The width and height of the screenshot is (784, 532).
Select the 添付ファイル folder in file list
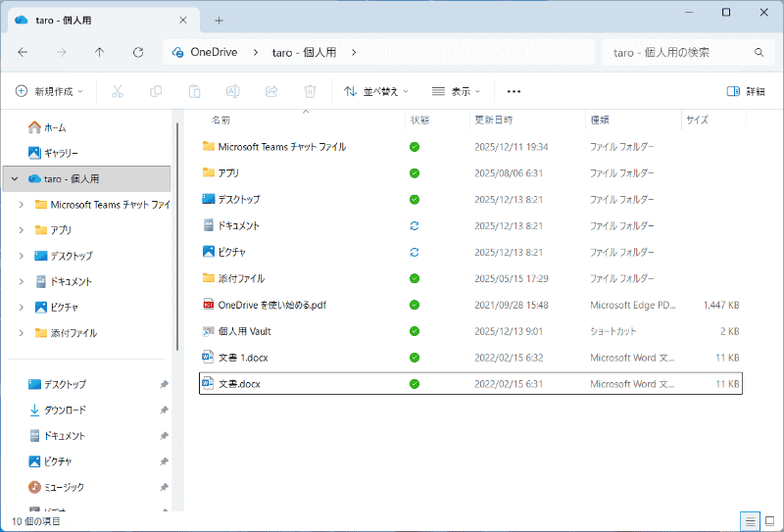(x=470, y=278)
